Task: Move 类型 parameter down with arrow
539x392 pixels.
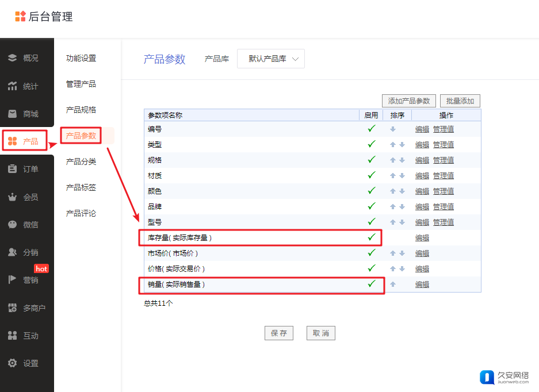Action: pyautogui.click(x=402, y=145)
